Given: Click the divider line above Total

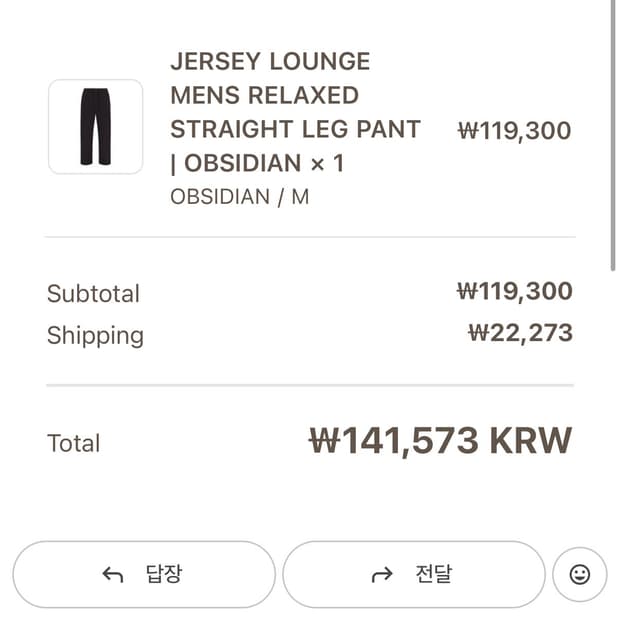Looking at the screenshot, I should click(310, 385).
